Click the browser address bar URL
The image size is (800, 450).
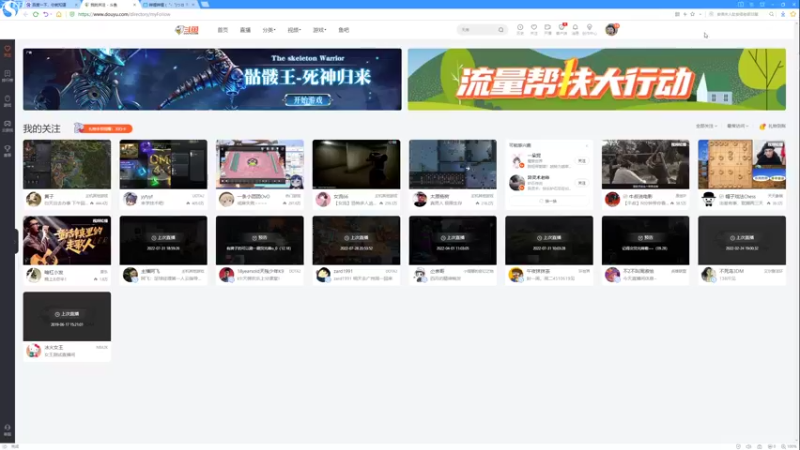click(124, 14)
